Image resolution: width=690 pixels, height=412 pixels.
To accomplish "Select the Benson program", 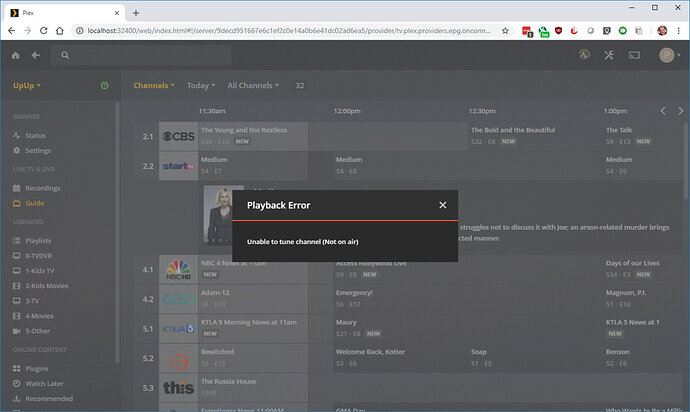I will tap(643, 358).
